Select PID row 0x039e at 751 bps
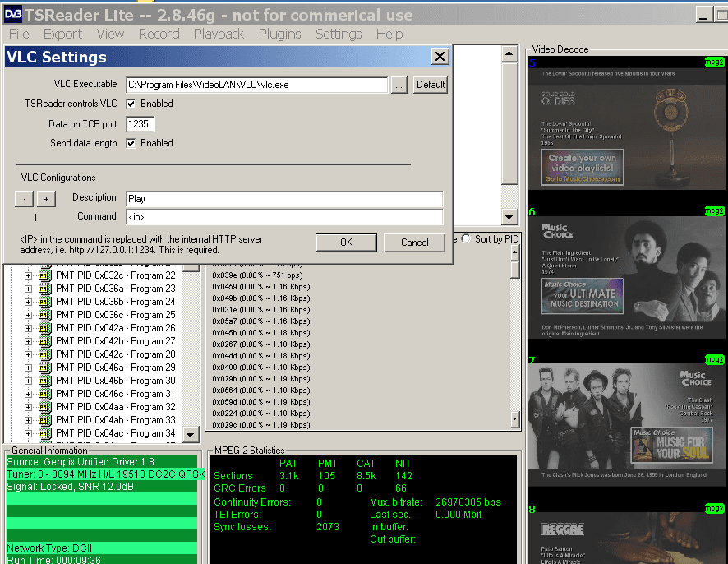728x564 pixels. pos(258,275)
